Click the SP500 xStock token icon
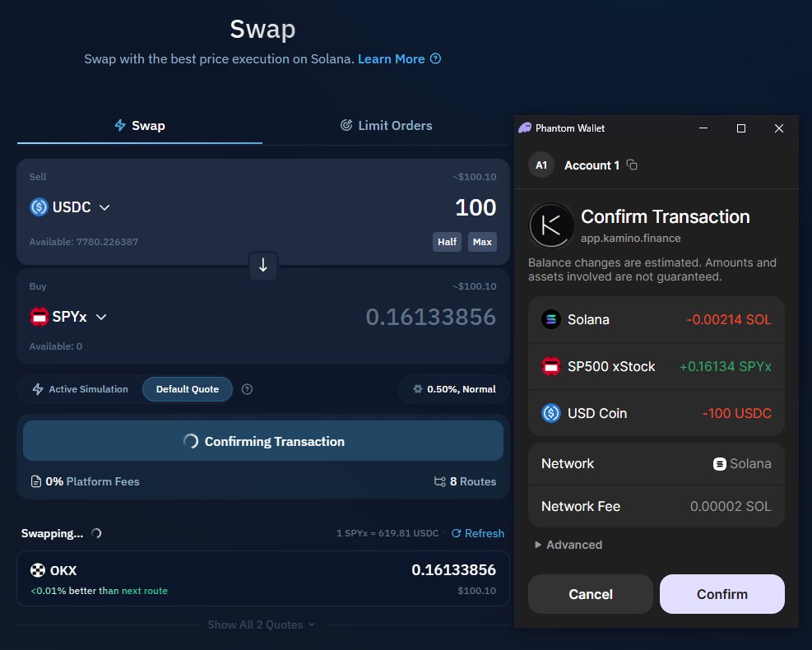The width and height of the screenshot is (812, 650). (x=551, y=367)
